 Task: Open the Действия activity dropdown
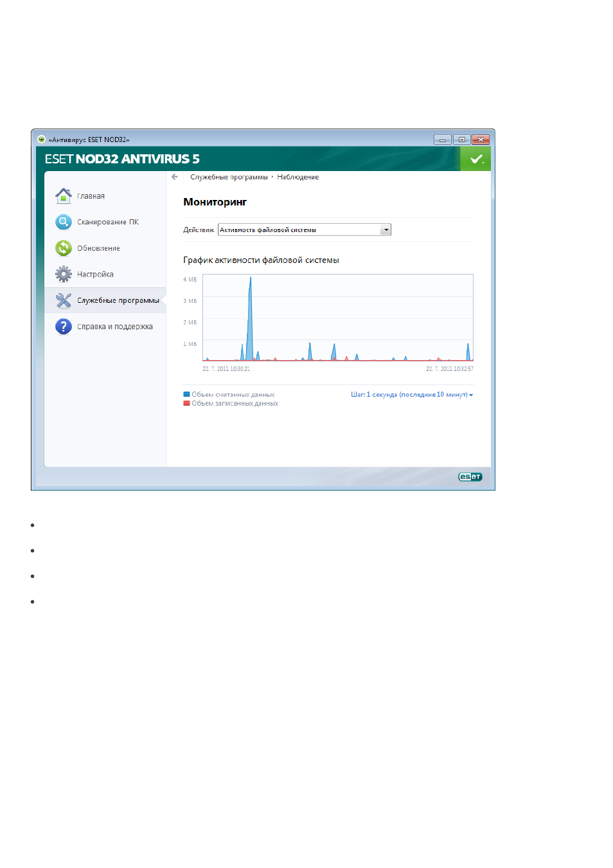305,230
